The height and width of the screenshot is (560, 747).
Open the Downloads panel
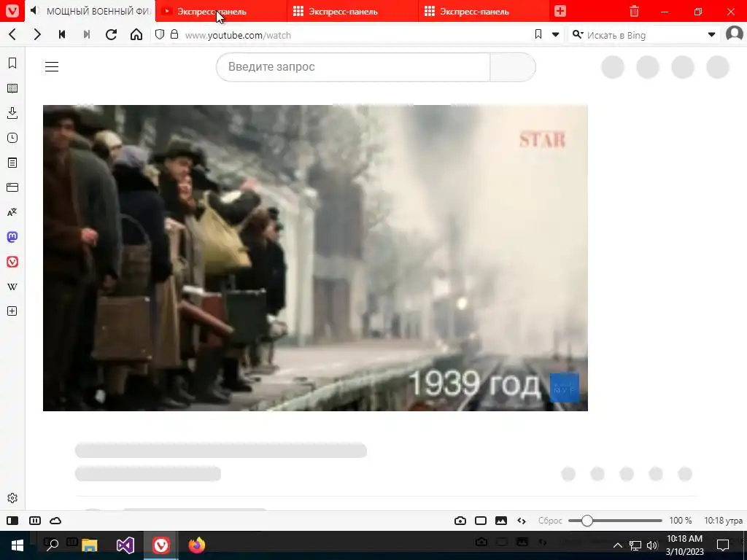[x=12, y=113]
